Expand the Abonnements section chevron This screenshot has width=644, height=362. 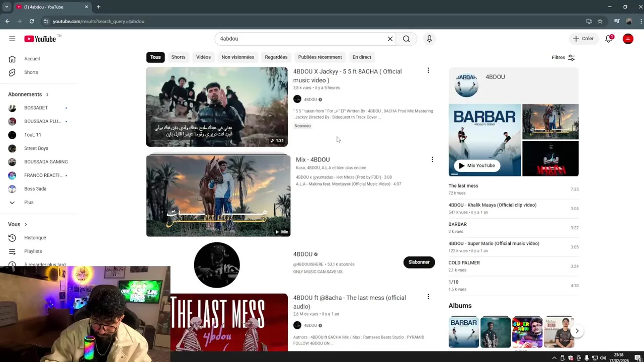click(x=47, y=95)
